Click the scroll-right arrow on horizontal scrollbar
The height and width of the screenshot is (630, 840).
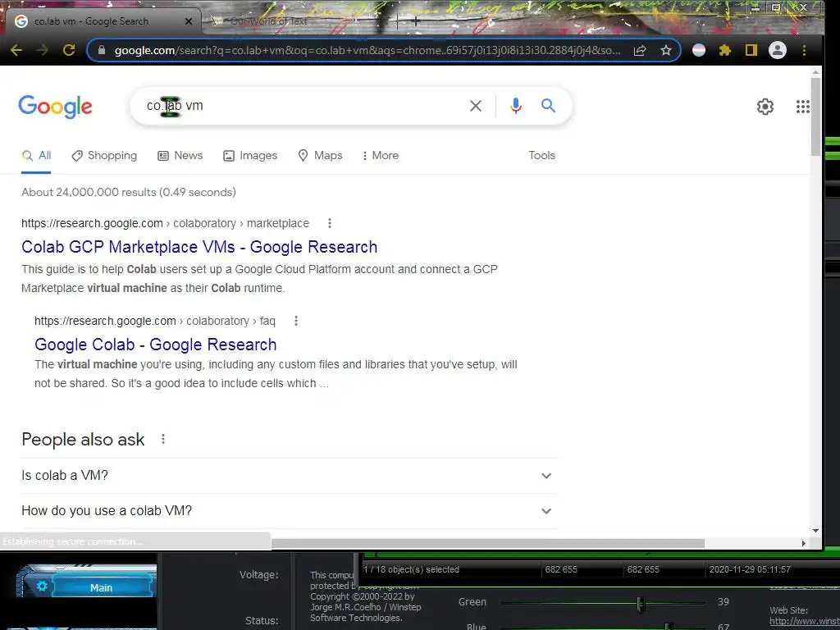(x=803, y=543)
